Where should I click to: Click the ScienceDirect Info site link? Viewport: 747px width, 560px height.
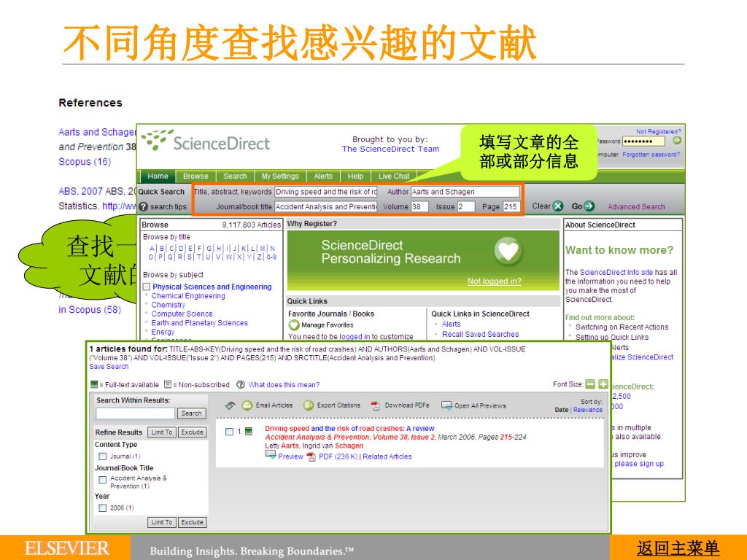tap(616, 273)
